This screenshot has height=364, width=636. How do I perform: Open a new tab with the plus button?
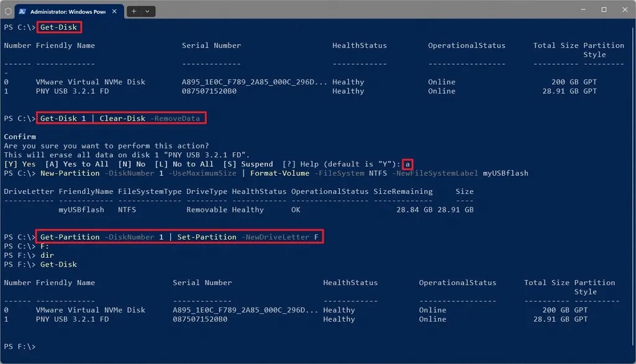pos(134,11)
